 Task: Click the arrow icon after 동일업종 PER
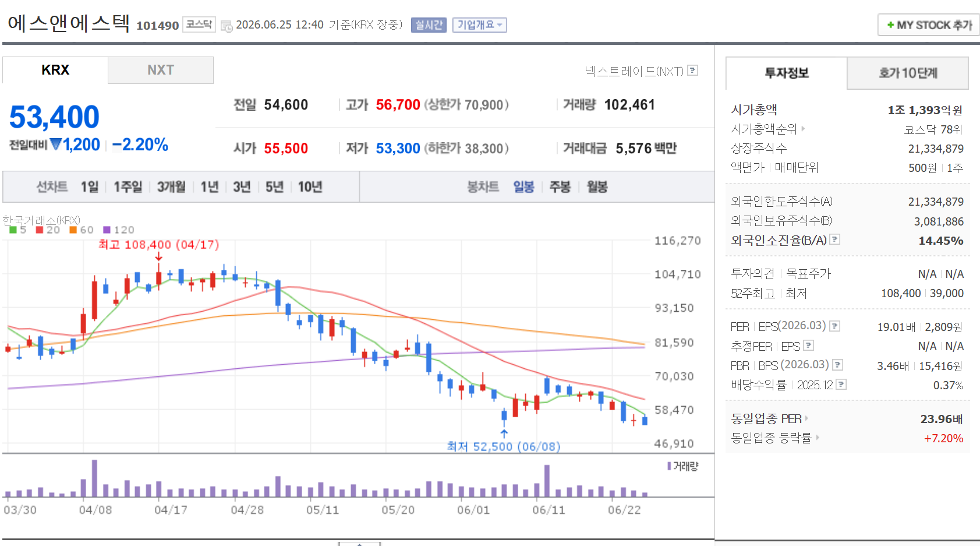pyautogui.click(x=806, y=418)
